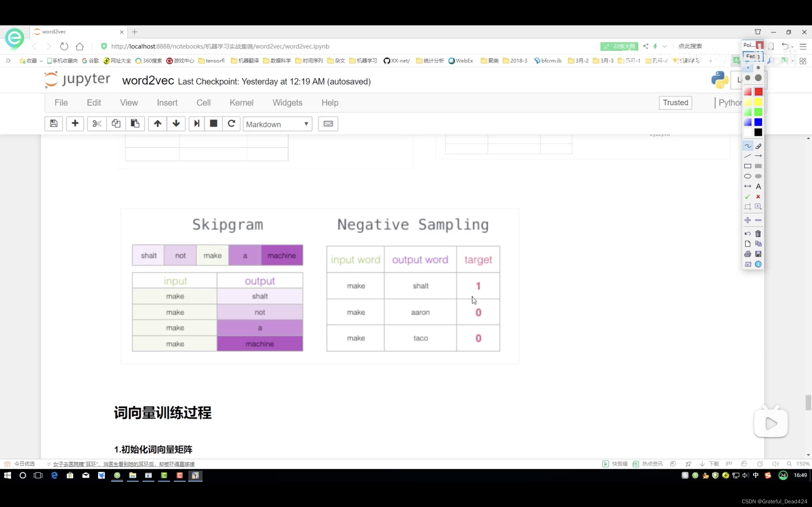Screen dimensions: 812x507
Task: Save the notebook using the toolbar save icon
Action: pos(53,123)
